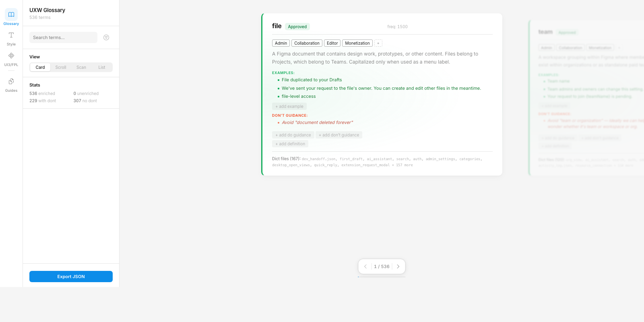The height and width of the screenshot is (322, 644).
Task: Click the '536 enriched' stat
Action: point(42,93)
